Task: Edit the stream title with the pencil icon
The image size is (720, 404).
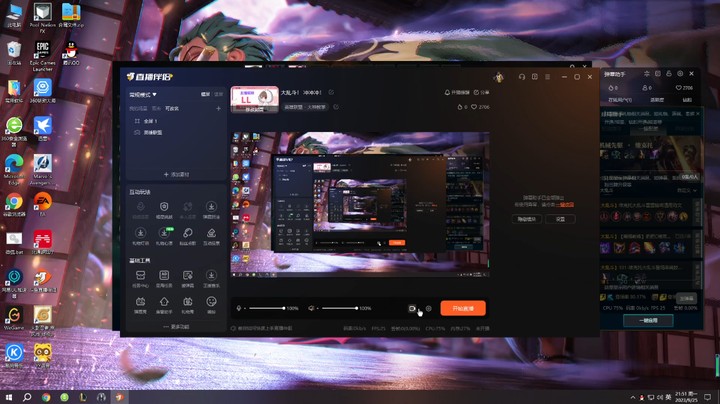Action: tap(331, 92)
